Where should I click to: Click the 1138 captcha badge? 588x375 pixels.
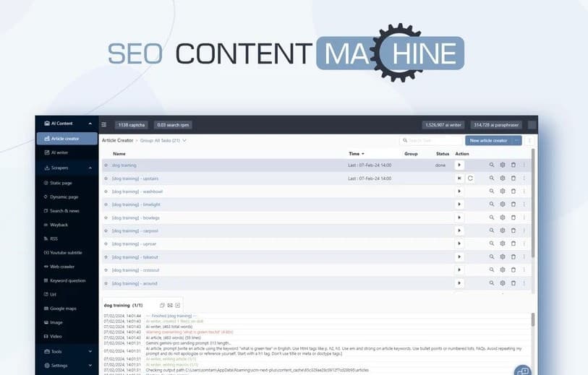pyautogui.click(x=131, y=125)
